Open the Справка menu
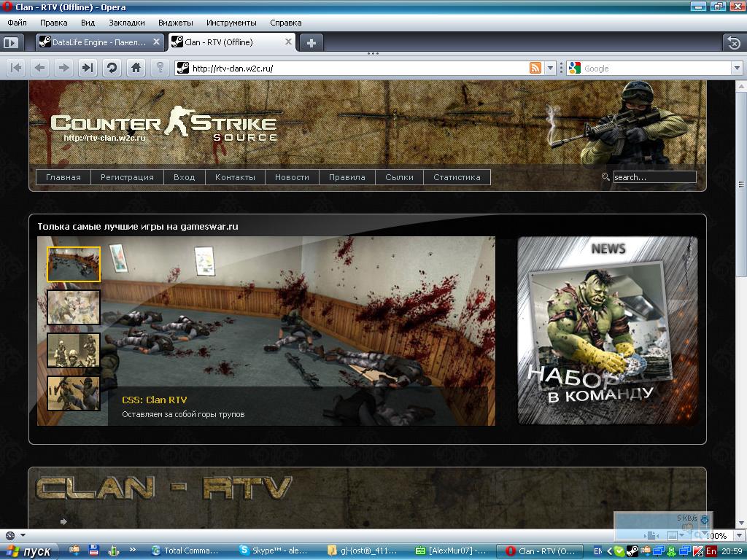747x560 pixels. click(286, 23)
